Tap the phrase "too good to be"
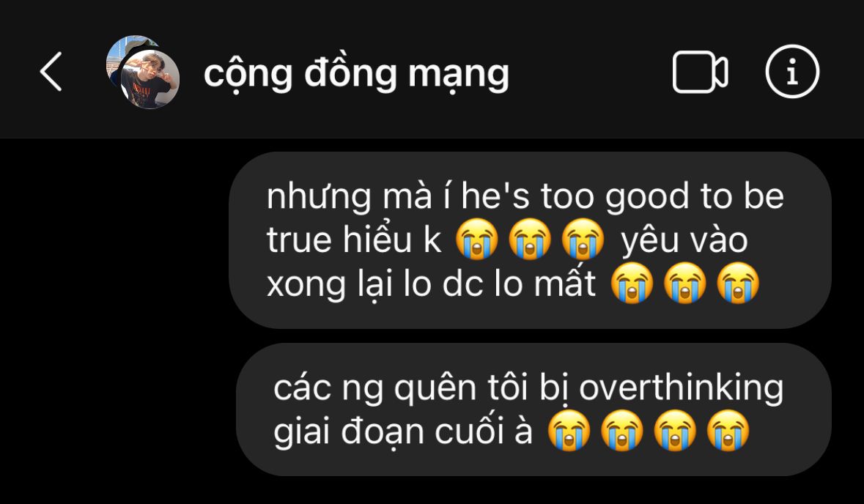 662,196
